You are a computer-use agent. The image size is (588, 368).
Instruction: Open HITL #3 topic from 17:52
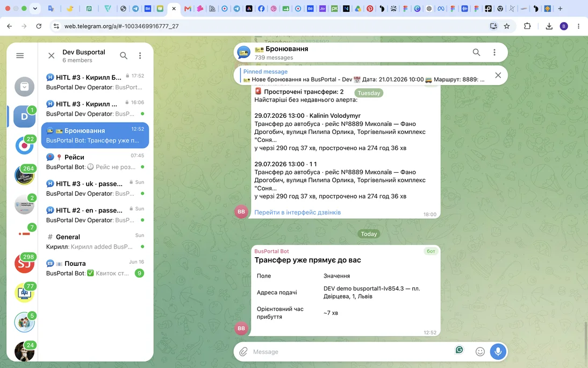point(95,82)
